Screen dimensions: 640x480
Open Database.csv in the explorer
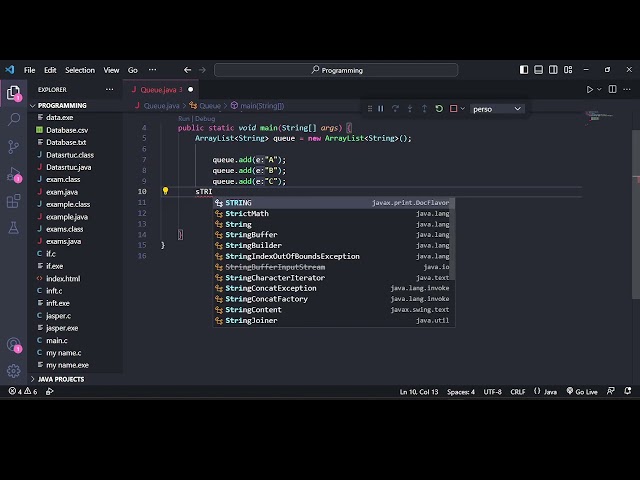click(67, 130)
